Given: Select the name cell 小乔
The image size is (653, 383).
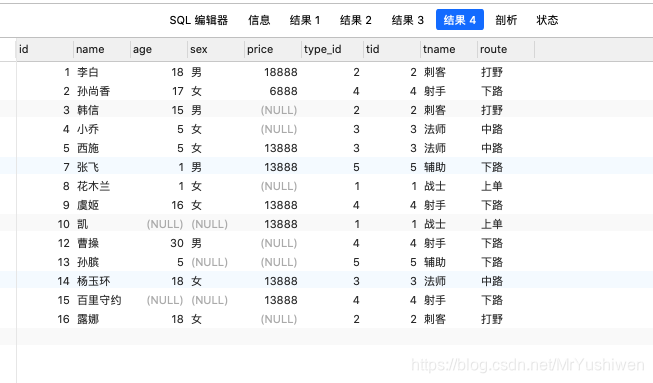Looking at the screenshot, I should pos(88,129).
